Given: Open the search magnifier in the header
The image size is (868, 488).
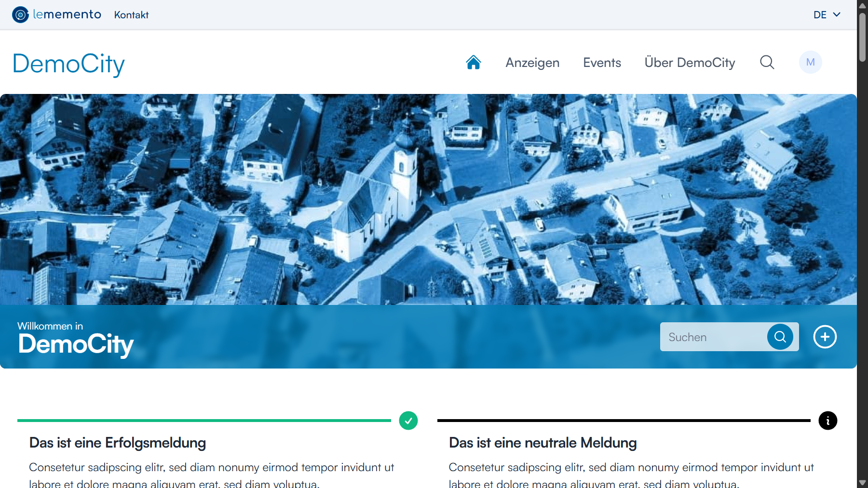Looking at the screenshot, I should [x=767, y=62].
